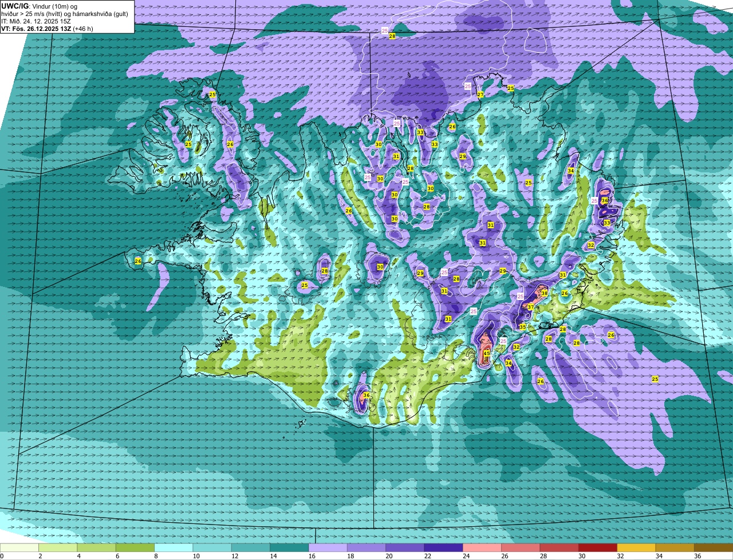Select the dark red 30–32 m/s swatch
733x560 pixels.
598,547
